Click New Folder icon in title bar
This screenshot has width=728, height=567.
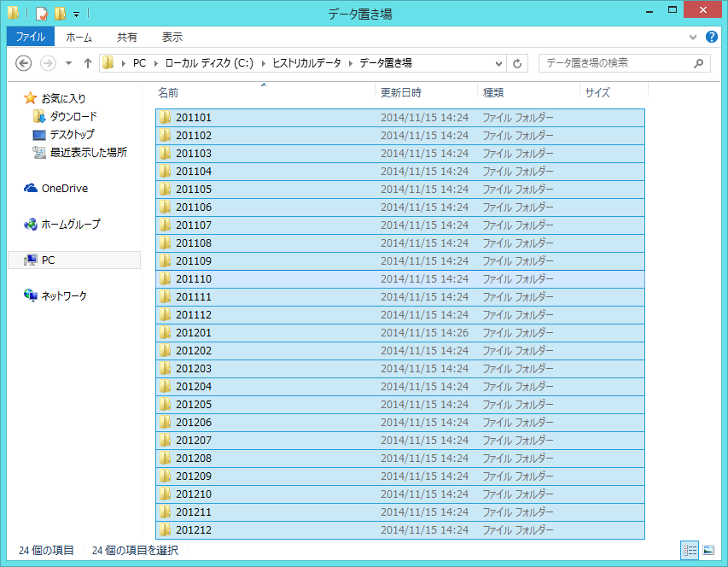tap(60, 13)
